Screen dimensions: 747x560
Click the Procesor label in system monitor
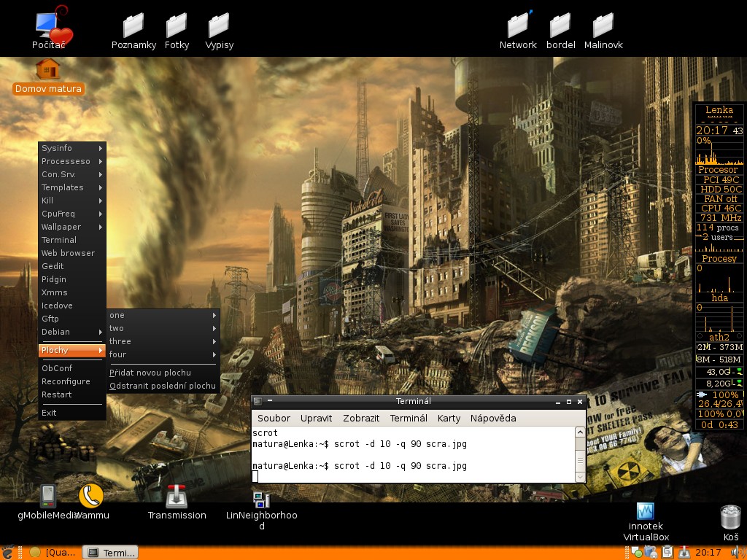click(x=718, y=169)
